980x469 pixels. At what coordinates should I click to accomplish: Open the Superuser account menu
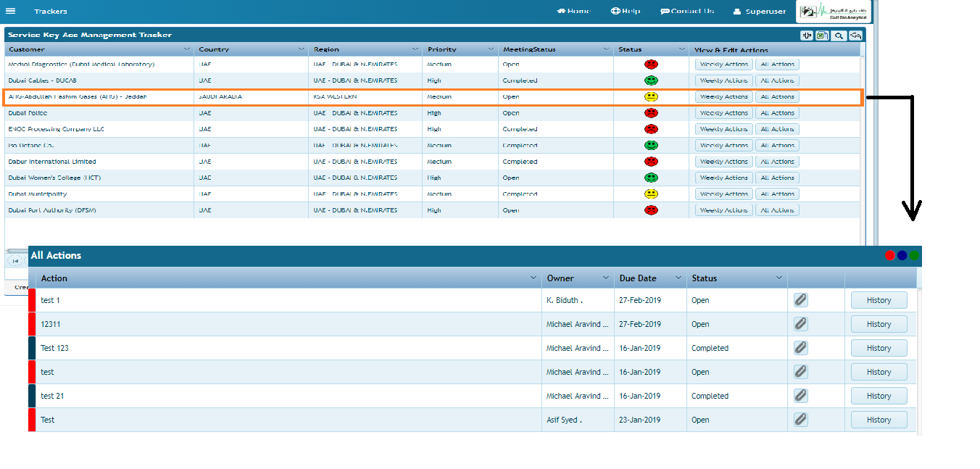759,12
